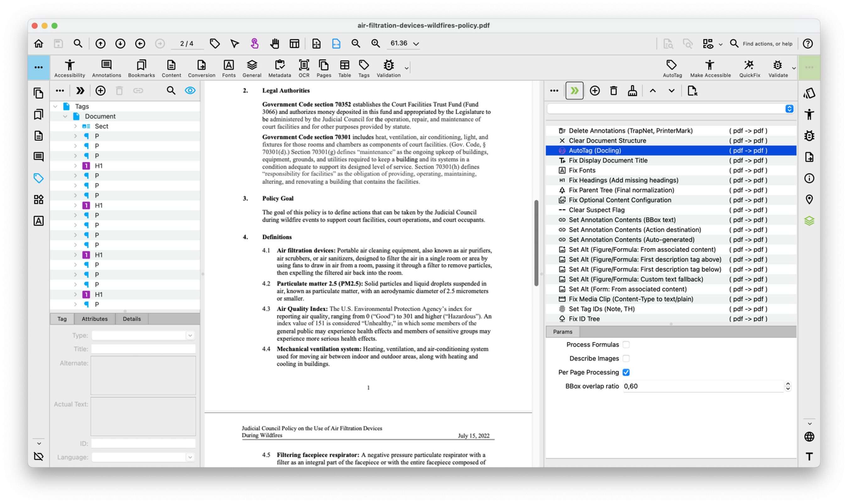Image resolution: width=848 pixels, height=504 pixels.
Task: Click the trash icon in actions panel
Action: pyautogui.click(x=613, y=91)
